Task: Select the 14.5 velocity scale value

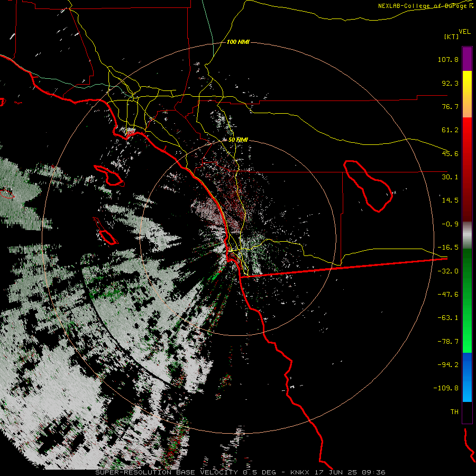Action: point(450,200)
